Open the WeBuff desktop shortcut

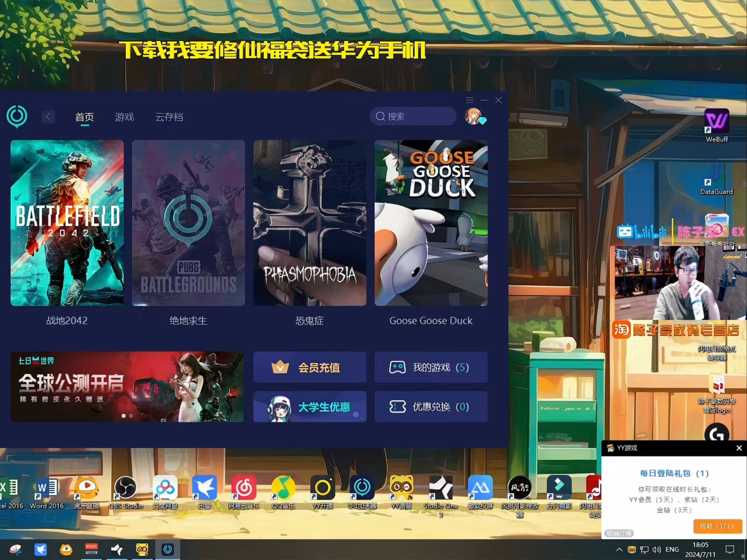pos(717,125)
